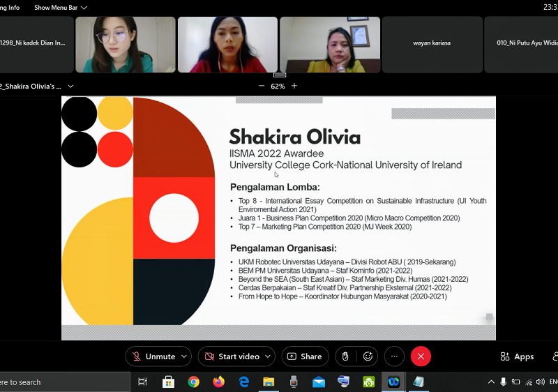The width and height of the screenshot is (558, 392).
Task: Click the Pengalaman Organisasi heading
Action: (283, 248)
